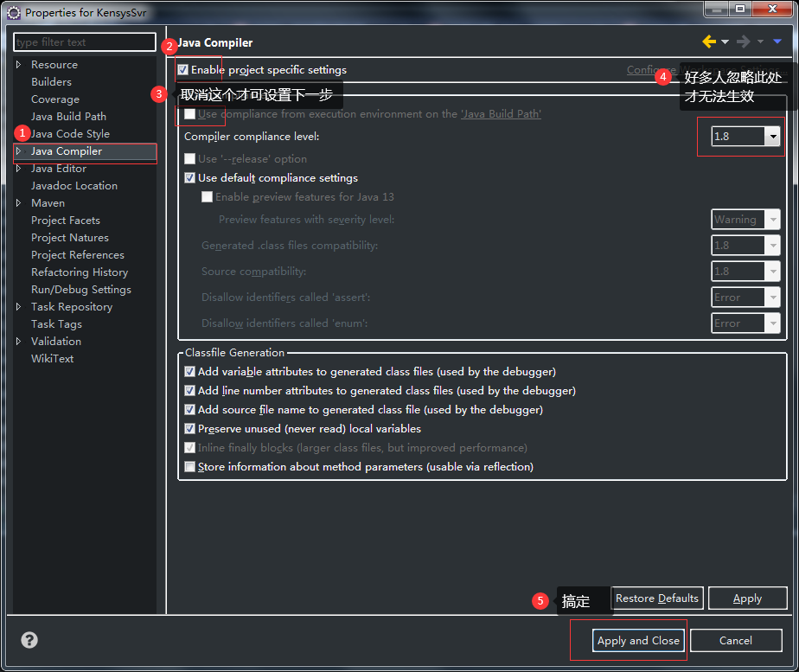Click the application icon in the title bar

pyautogui.click(x=14, y=12)
